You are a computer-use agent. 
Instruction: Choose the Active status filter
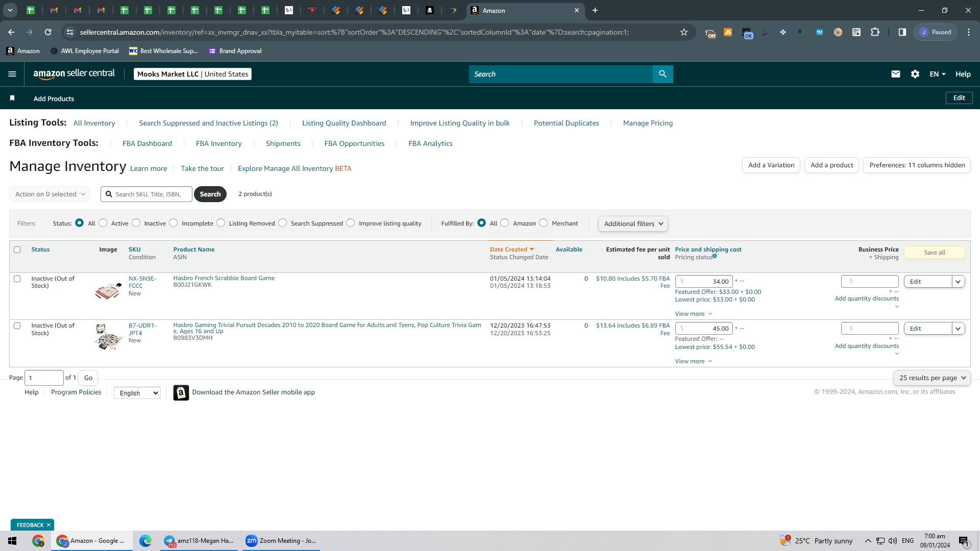[x=103, y=223]
